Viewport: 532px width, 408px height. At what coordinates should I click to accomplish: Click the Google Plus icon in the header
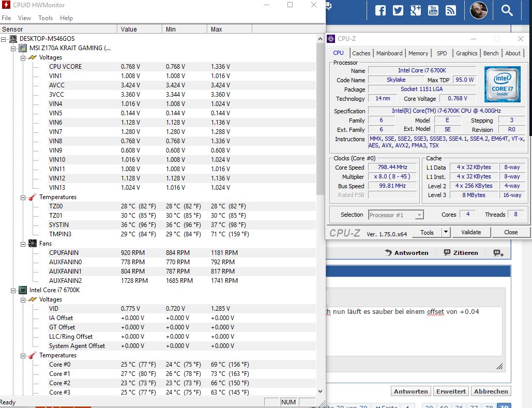coord(415,10)
